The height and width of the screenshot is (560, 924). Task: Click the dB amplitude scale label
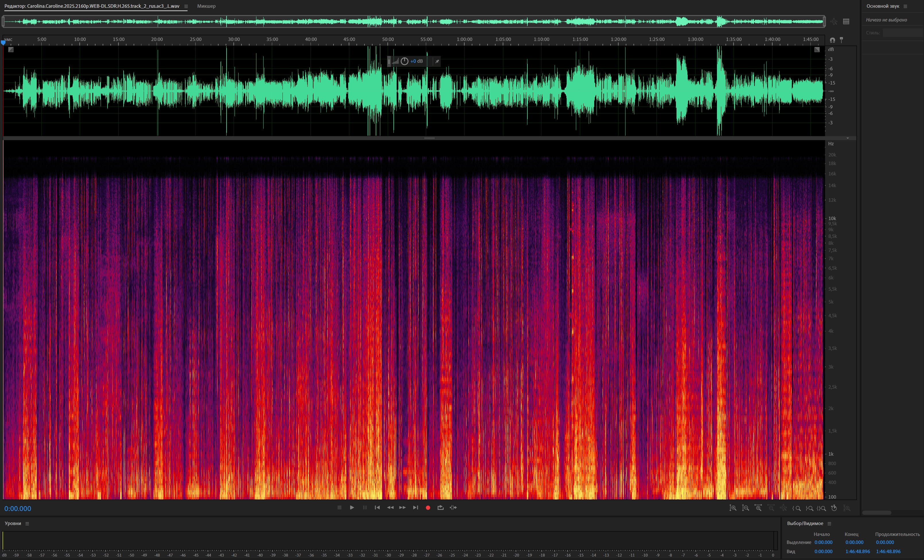(x=831, y=50)
